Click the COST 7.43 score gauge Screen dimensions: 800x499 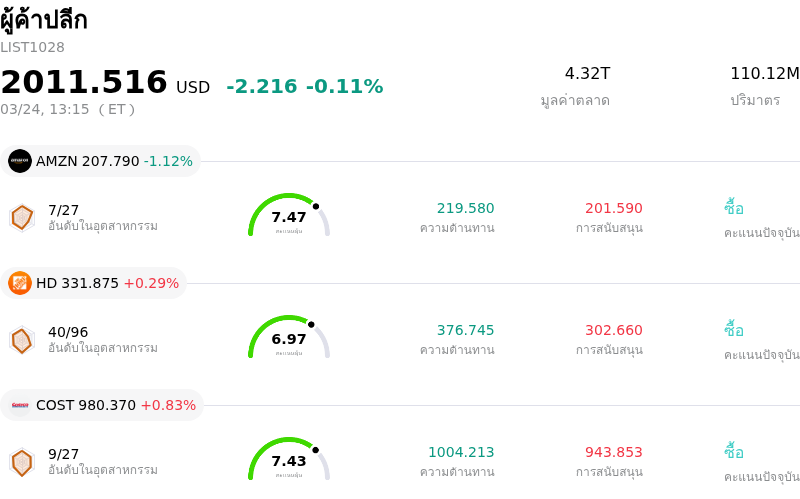pos(289,460)
